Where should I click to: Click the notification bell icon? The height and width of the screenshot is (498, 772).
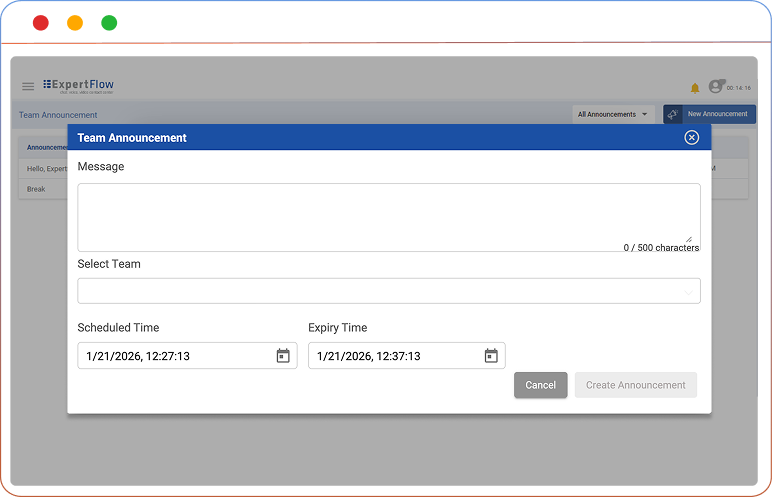[x=695, y=88]
